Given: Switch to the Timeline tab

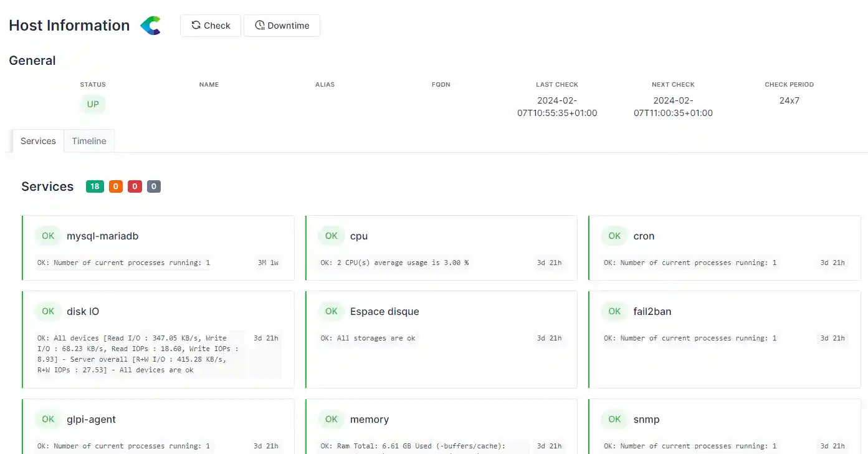Looking at the screenshot, I should pyautogui.click(x=88, y=141).
